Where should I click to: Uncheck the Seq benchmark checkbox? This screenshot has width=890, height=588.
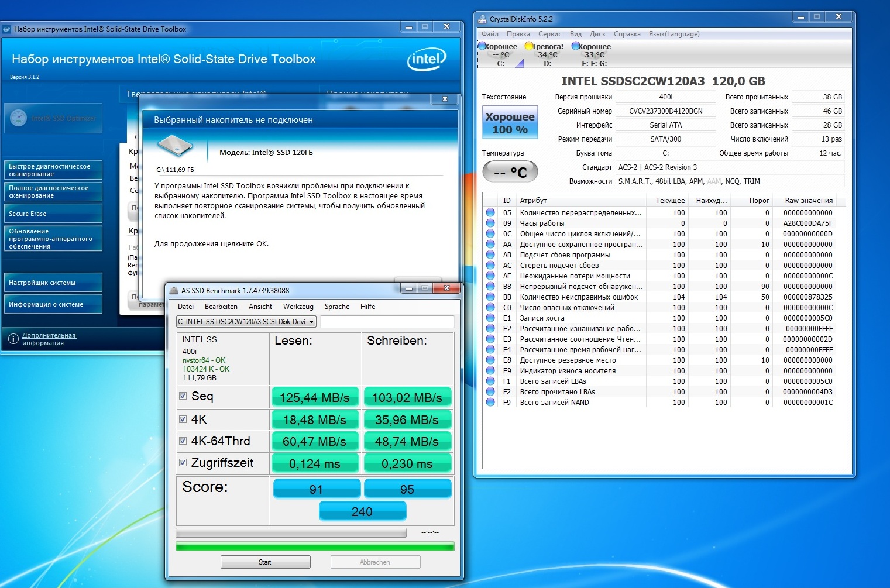[x=183, y=396]
